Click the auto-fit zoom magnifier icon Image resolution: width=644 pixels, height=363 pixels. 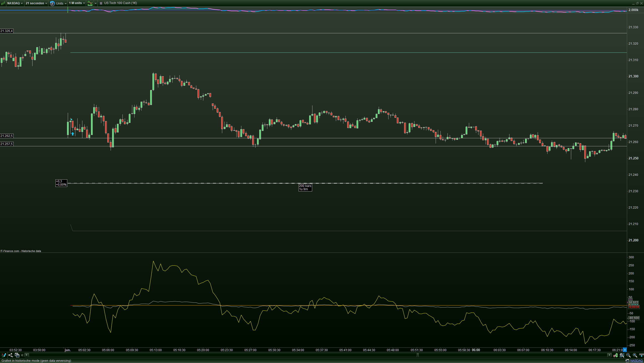622,355
